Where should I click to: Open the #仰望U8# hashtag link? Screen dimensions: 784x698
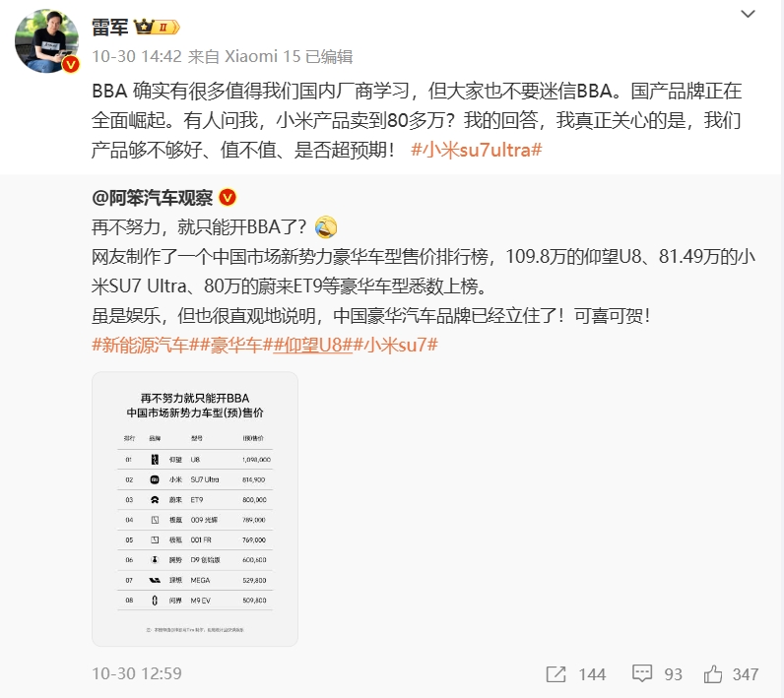pyautogui.click(x=313, y=345)
